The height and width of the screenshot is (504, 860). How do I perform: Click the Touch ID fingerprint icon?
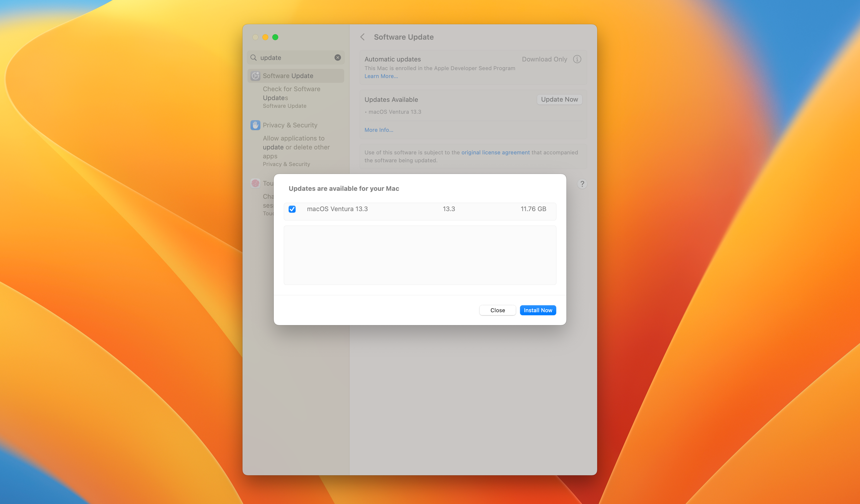pyautogui.click(x=255, y=183)
